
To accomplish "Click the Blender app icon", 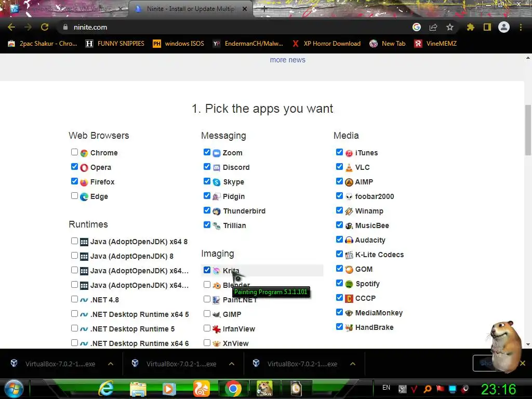I will 217,285.
